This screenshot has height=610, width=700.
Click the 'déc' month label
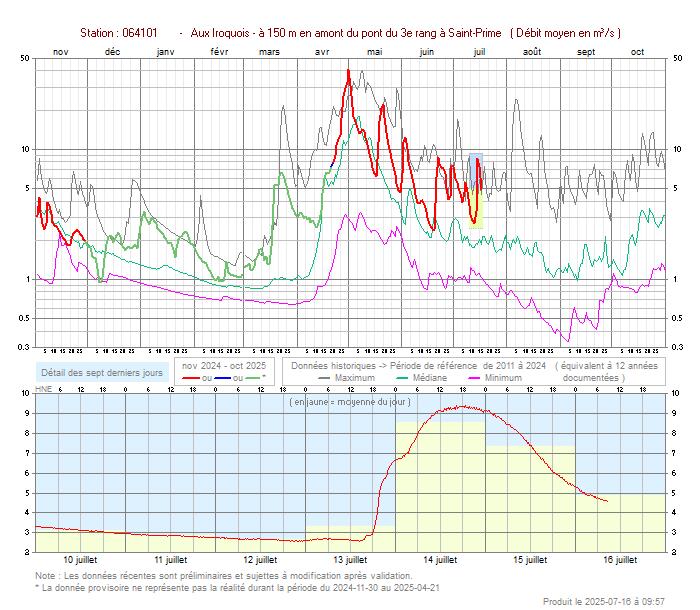coord(112,52)
